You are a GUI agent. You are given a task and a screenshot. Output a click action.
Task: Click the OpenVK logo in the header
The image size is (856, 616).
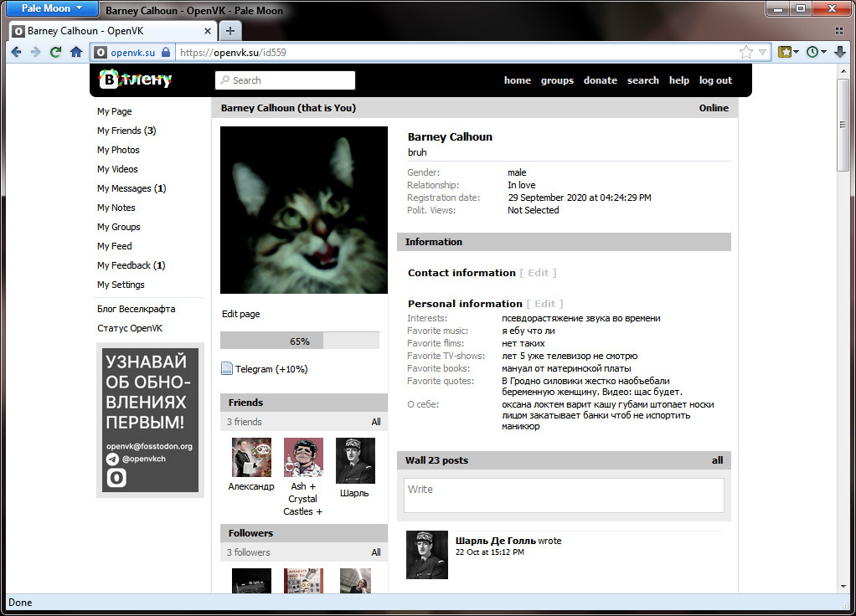coord(135,80)
